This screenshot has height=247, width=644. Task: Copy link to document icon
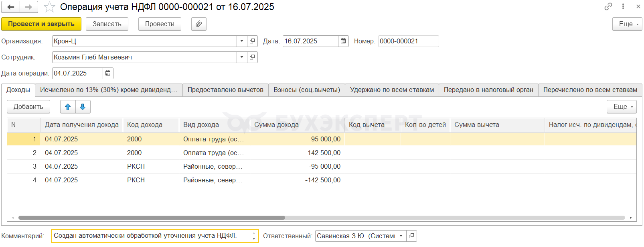pos(608,6)
